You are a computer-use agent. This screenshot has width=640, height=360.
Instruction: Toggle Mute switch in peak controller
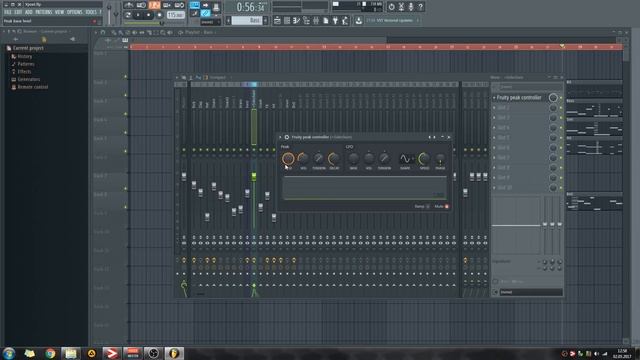coord(447,207)
